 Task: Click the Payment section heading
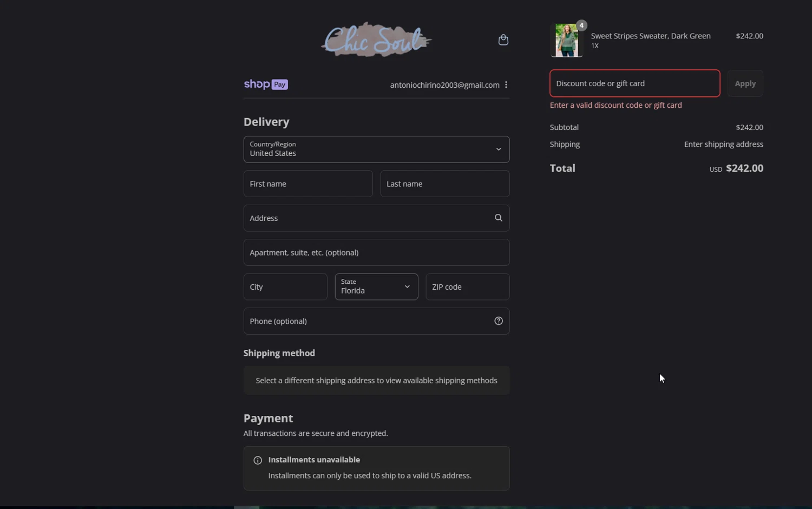[x=268, y=418]
